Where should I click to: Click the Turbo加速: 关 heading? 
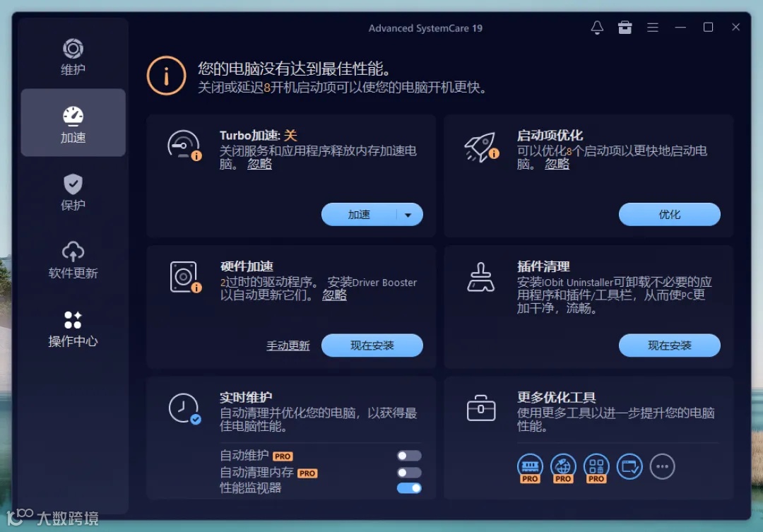coord(259,136)
